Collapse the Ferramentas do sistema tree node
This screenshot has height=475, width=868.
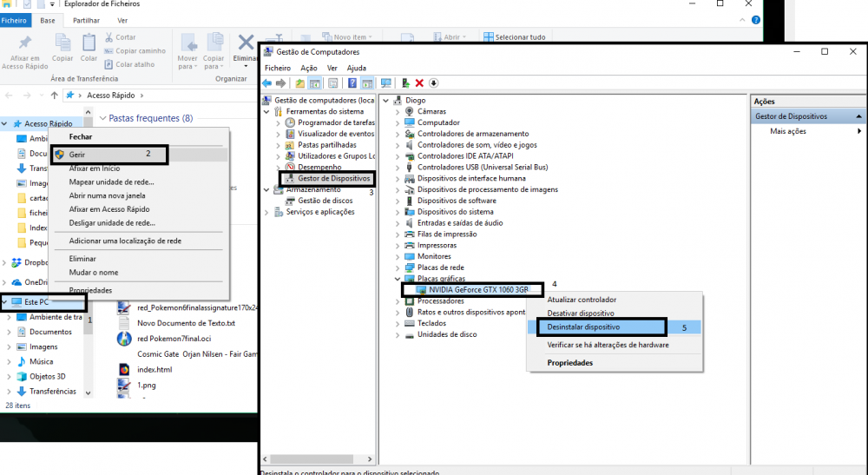coord(266,112)
